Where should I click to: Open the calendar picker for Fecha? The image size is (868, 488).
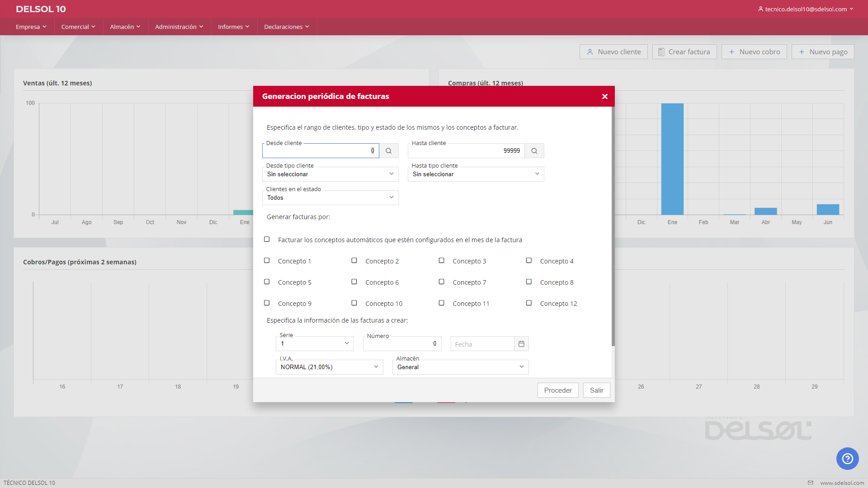point(521,344)
